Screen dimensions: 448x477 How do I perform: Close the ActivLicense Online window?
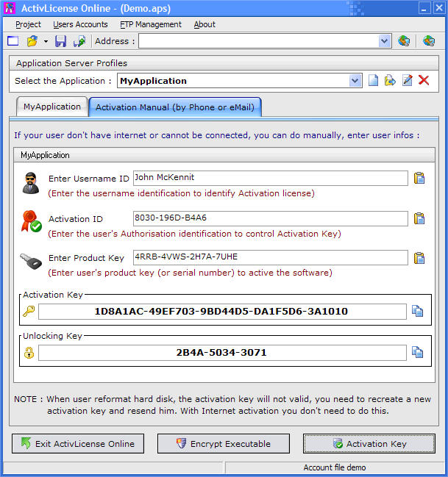(439, 8)
